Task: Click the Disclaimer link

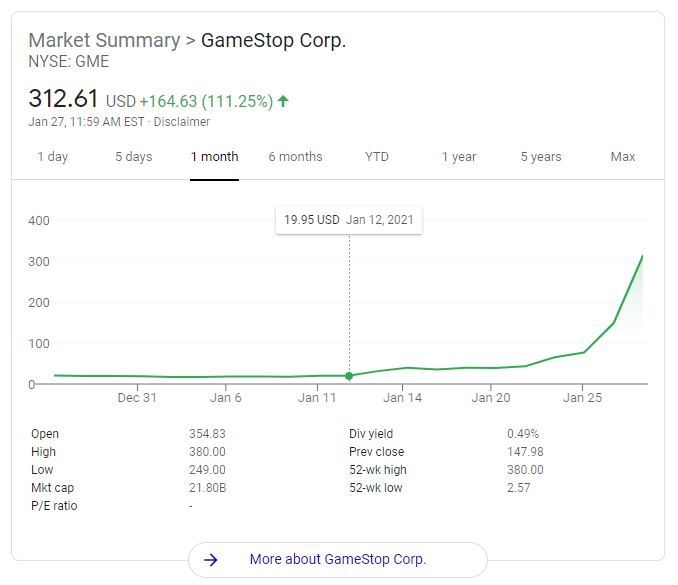Action: (182, 122)
